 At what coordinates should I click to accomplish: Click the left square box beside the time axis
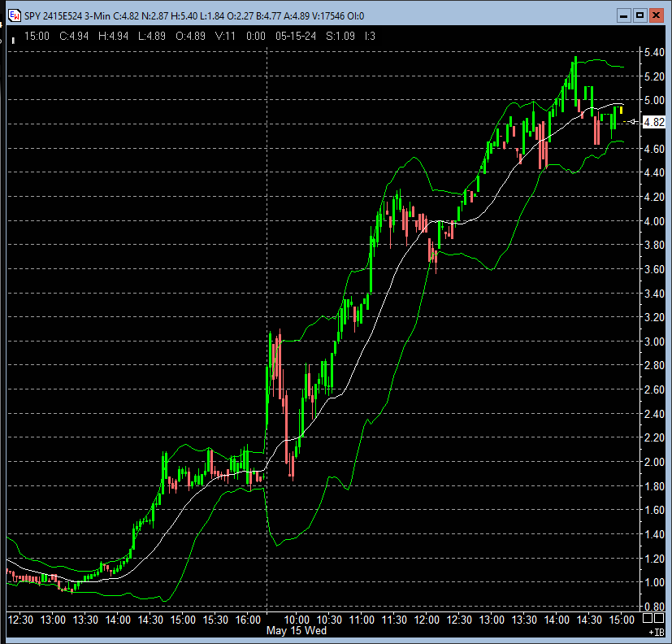pos(648,618)
